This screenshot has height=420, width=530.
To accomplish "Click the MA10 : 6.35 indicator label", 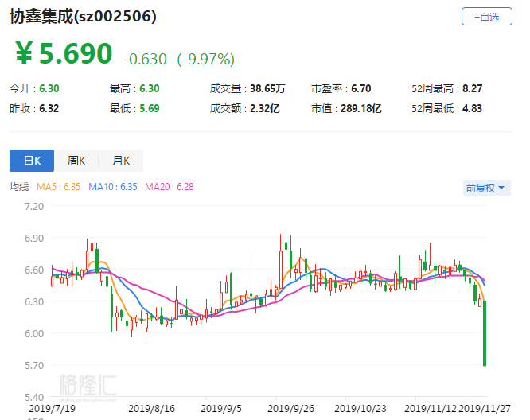I will pyautogui.click(x=113, y=186).
